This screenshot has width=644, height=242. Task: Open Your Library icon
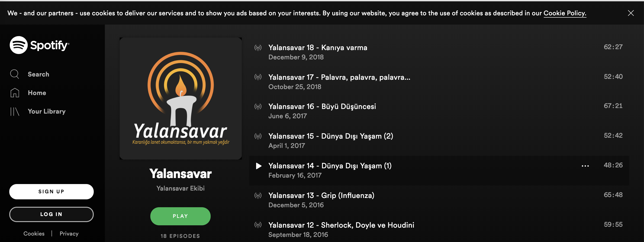point(15,111)
